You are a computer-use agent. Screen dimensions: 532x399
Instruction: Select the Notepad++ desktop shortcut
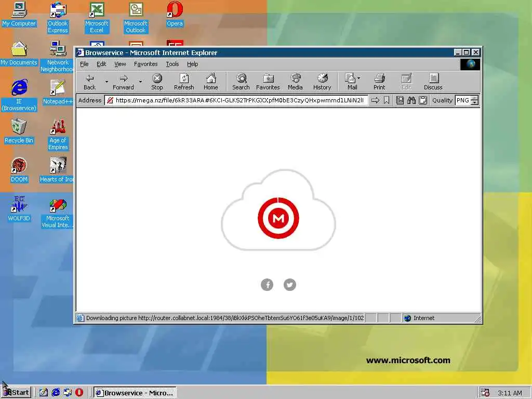57,92
